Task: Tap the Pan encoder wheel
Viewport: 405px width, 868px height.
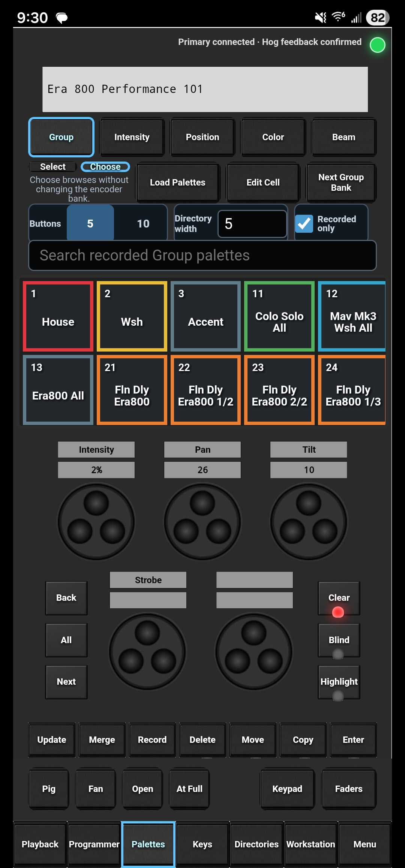Action: [202, 522]
